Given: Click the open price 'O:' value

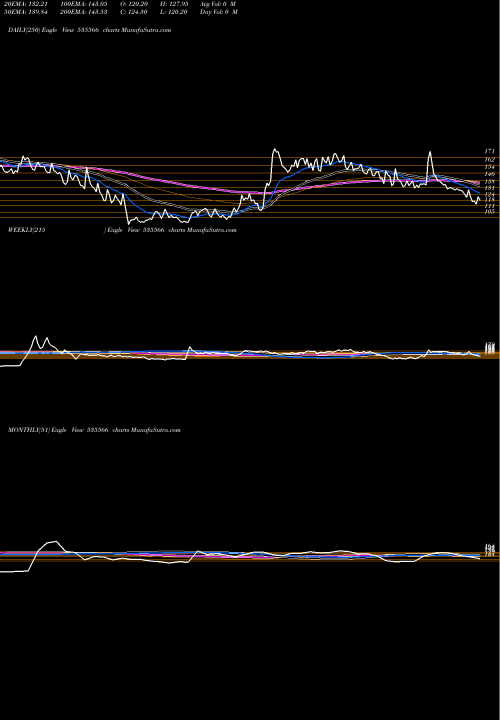Looking at the screenshot, I should pyautogui.click(x=134, y=4).
